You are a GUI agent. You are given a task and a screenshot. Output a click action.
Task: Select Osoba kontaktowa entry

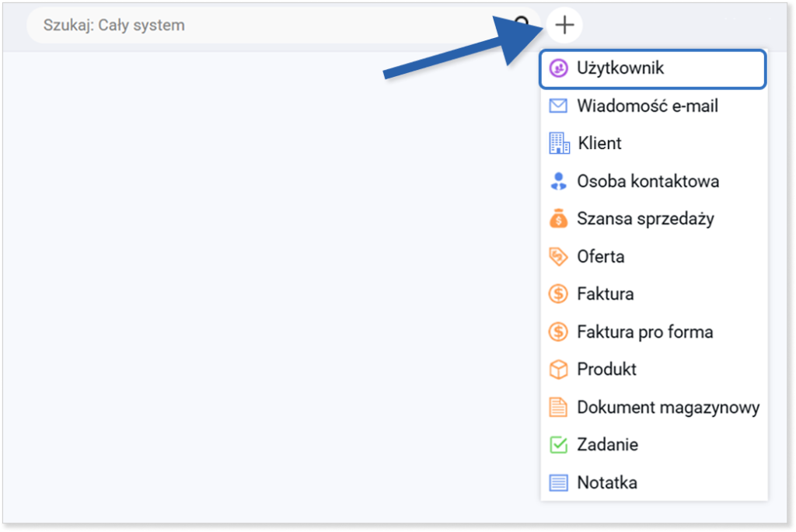pyautogui.click(x=648, y=181)
